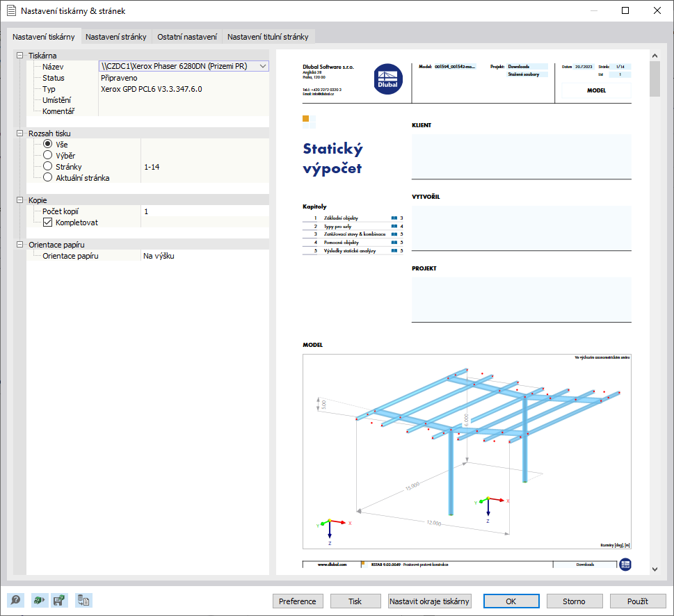Click the Umístění row label
Viewport: 674px width, 616px height.
pos(57,100)
